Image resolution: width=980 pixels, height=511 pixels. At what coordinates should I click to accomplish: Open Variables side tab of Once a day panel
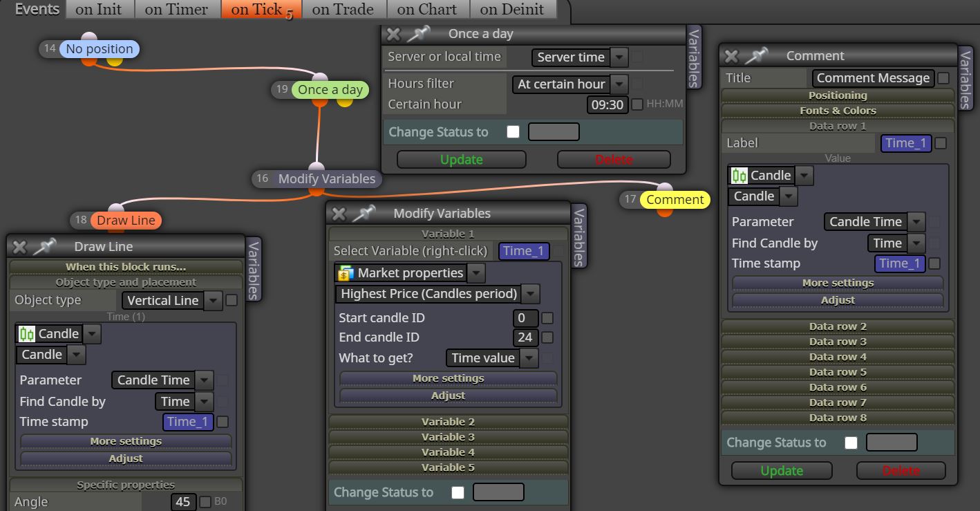tap(694, 58)
